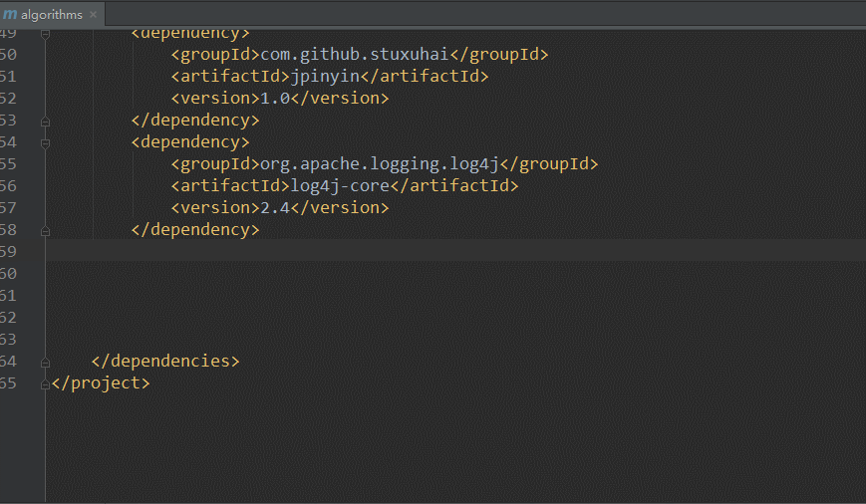Click the Maven icon on algorithms tab
Image resolution: width=866 pixels, height=504 pixels.
pos(10,14)
